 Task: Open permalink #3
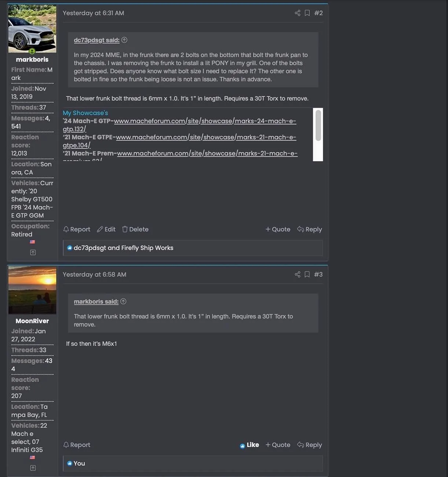pos(319,274)
